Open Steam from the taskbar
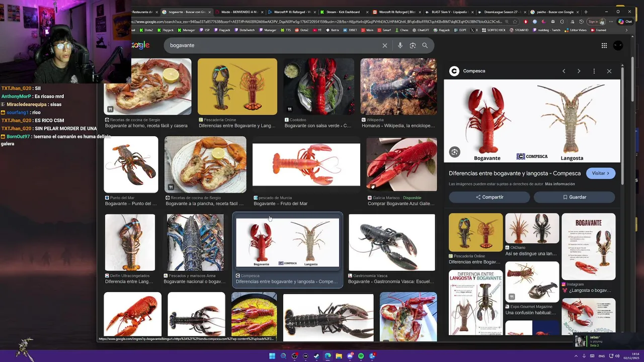 [316, 356]
